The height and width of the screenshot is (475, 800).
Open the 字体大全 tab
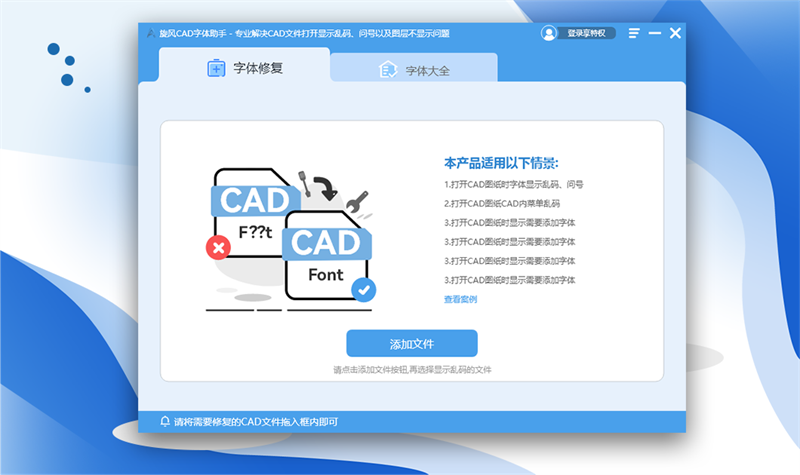tap(414, 67)
